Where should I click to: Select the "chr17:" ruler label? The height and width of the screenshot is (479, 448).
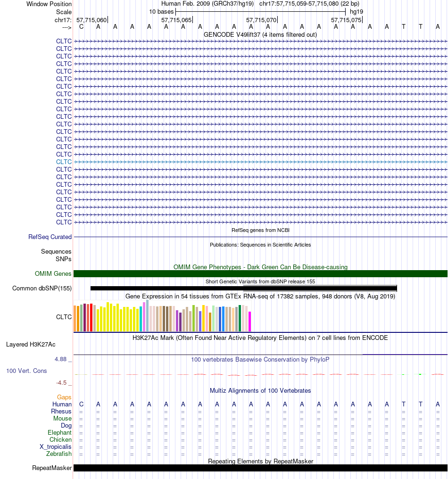click(63, 20)
